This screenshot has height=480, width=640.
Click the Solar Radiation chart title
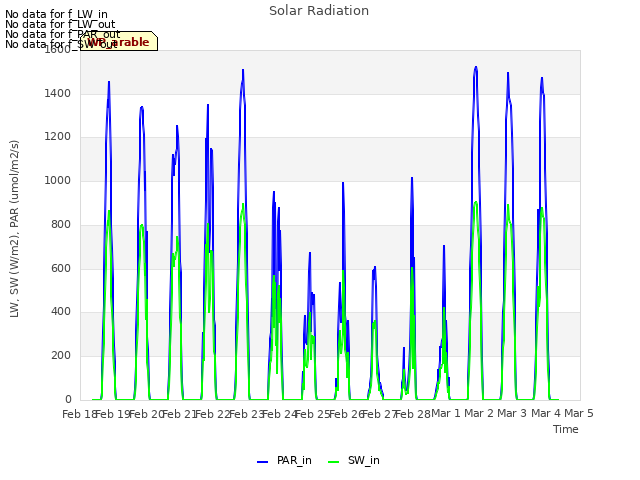point(319,11)
